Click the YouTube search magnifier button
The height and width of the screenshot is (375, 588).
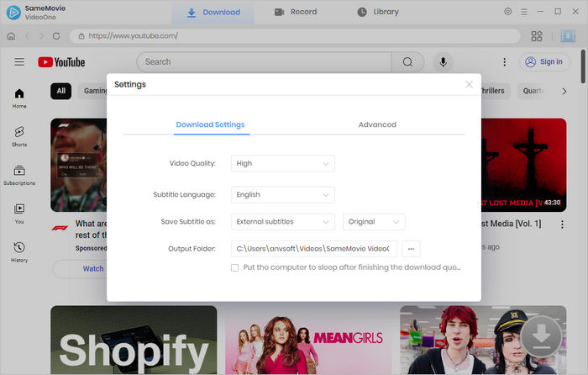407,62
